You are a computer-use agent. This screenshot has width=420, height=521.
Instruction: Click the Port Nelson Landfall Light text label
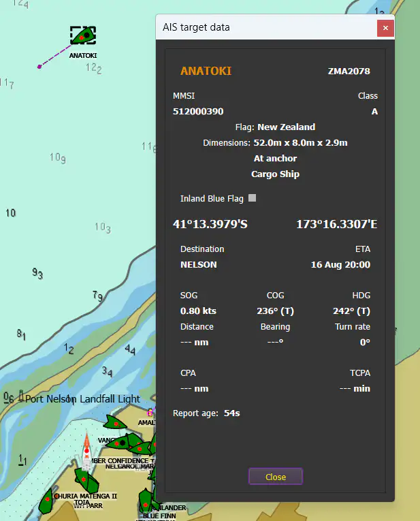click(82, 399)
